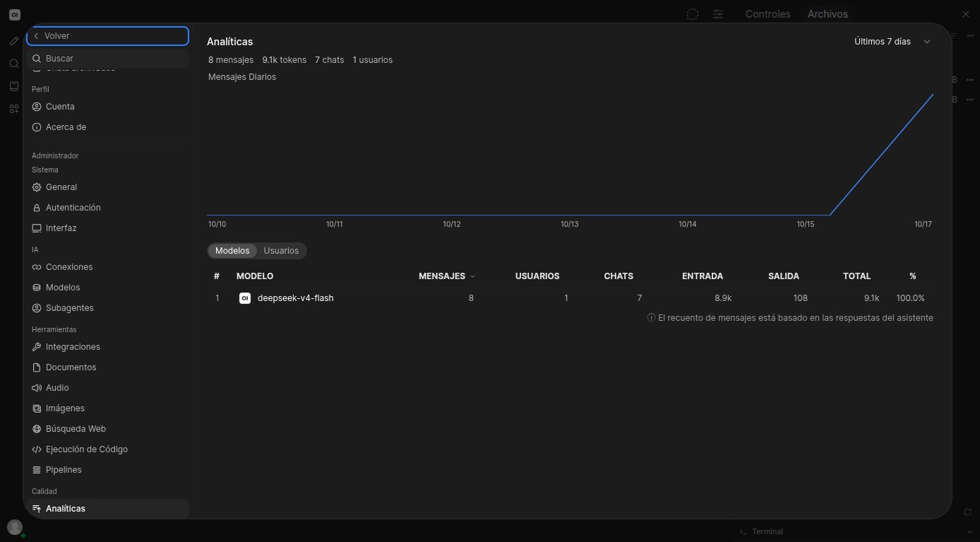Open Imágenes settings
Screen dimensions: 980x542
[x=107, y=408]
